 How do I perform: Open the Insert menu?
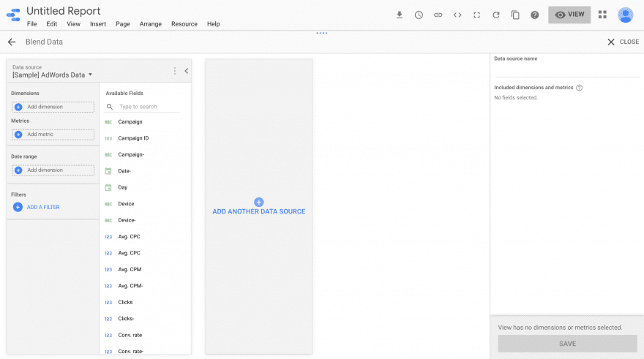coord(98,24)
